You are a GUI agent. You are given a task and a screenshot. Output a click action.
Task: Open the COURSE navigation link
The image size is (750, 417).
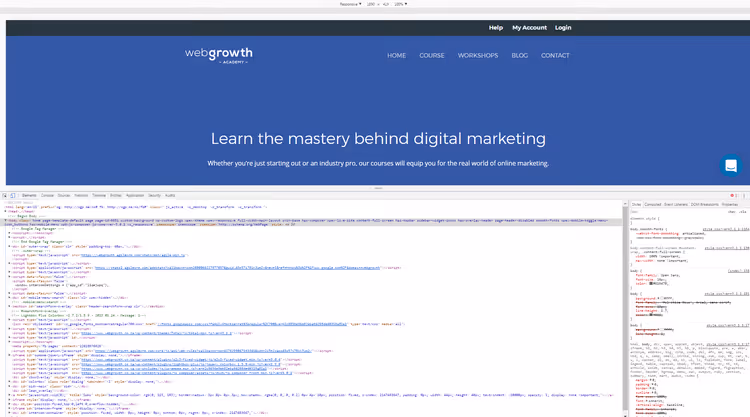click(432, 55)
